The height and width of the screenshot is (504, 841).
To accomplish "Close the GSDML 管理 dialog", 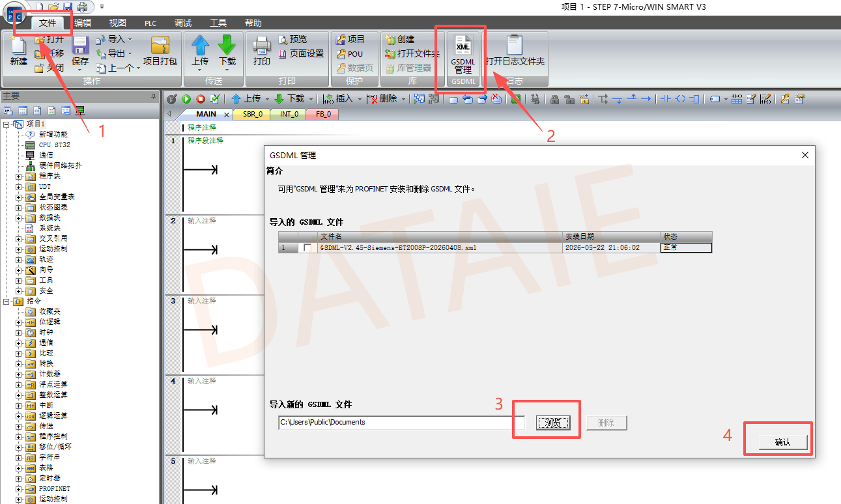I will [805, 155].
